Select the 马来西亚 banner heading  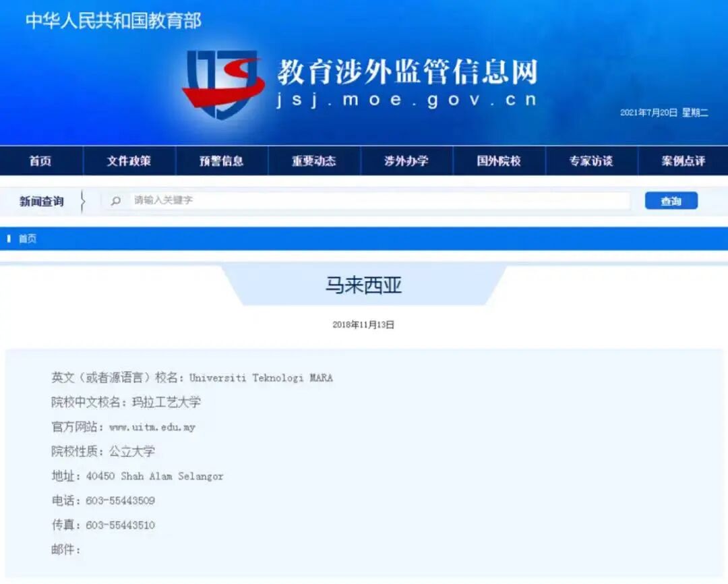tap(364, 285)
